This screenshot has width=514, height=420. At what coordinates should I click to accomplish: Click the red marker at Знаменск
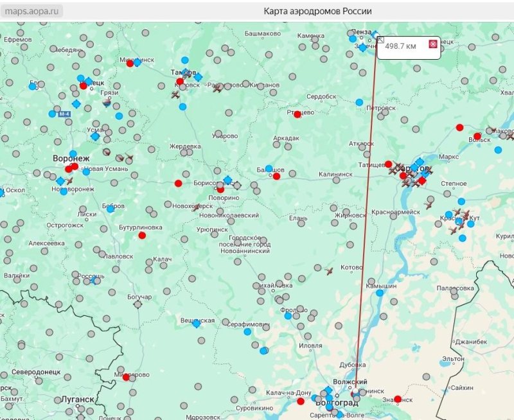tap(397, 399)
